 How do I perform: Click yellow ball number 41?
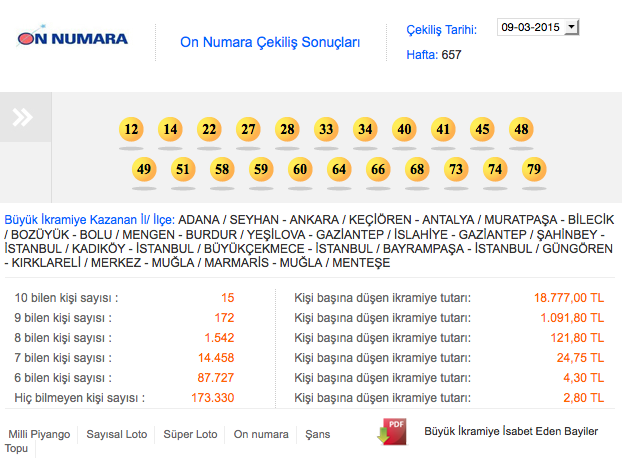(443, 129)
